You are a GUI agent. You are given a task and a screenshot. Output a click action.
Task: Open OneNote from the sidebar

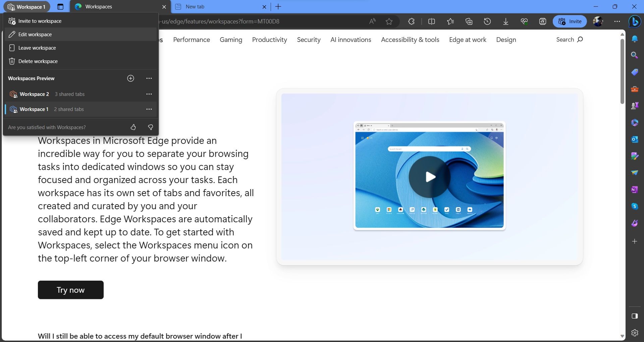click(x=634, y=189)
